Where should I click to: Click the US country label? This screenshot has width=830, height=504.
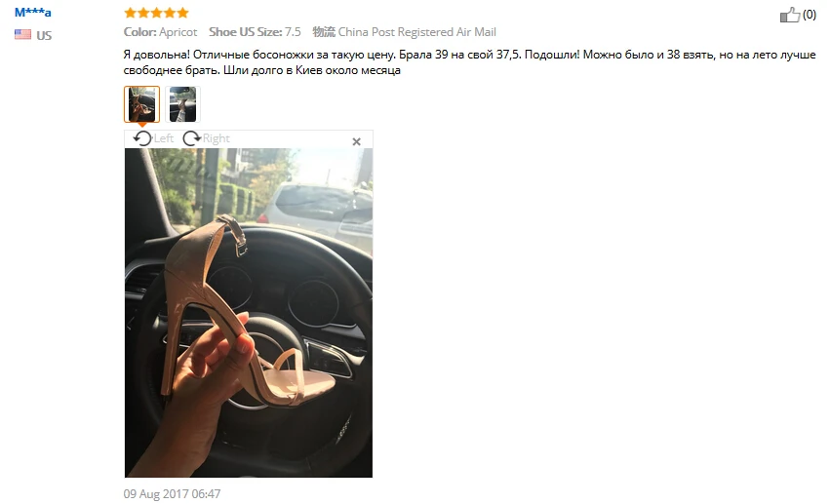tap(44, 35)
